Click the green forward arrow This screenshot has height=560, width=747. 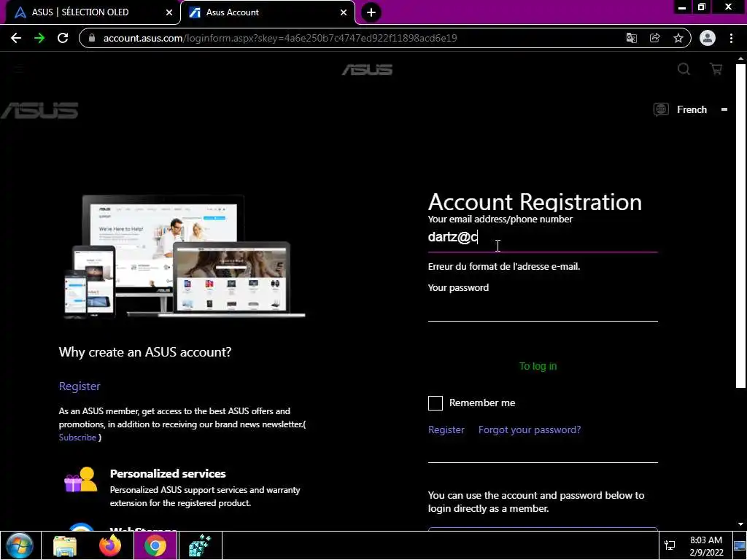(39, 38)
